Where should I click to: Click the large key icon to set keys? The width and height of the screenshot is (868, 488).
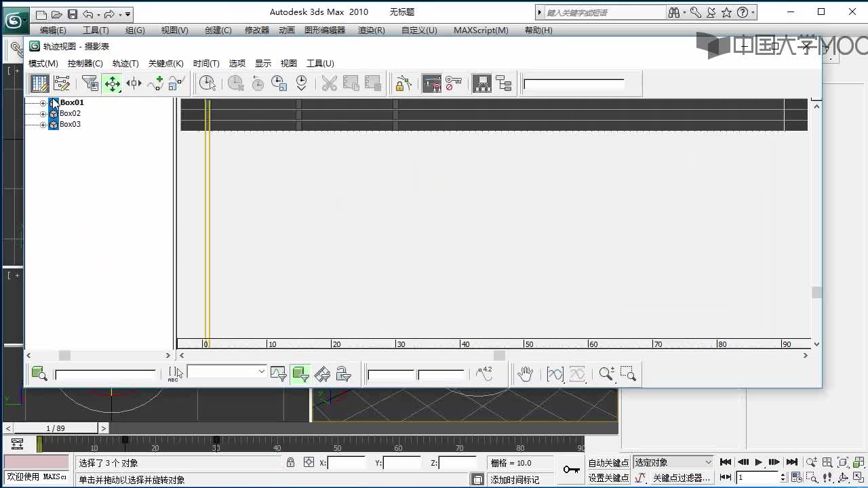coord(571,470)
